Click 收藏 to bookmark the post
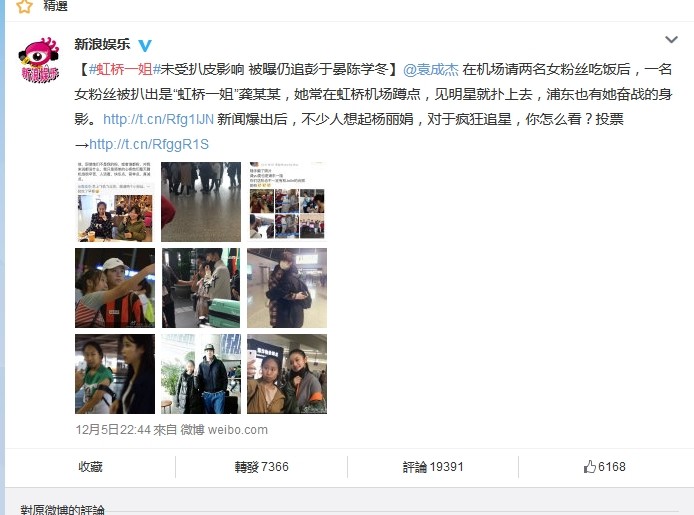 90,467
